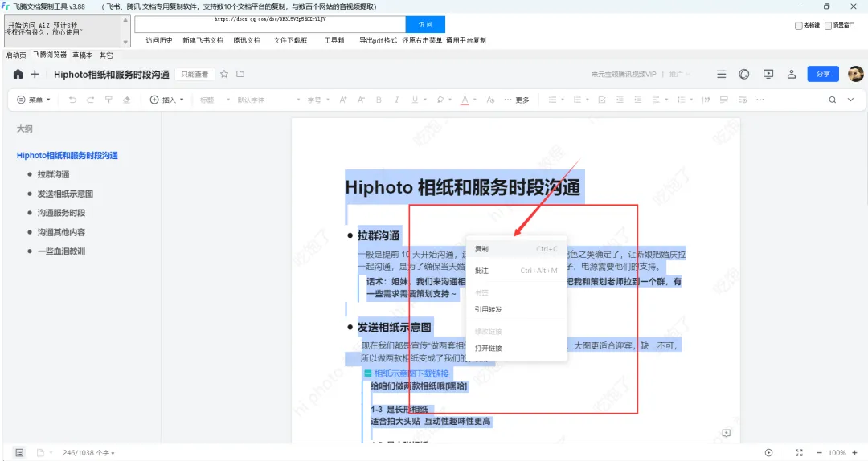
Task: Enable the 老板键 checkbox
Action: click(798, 26)
